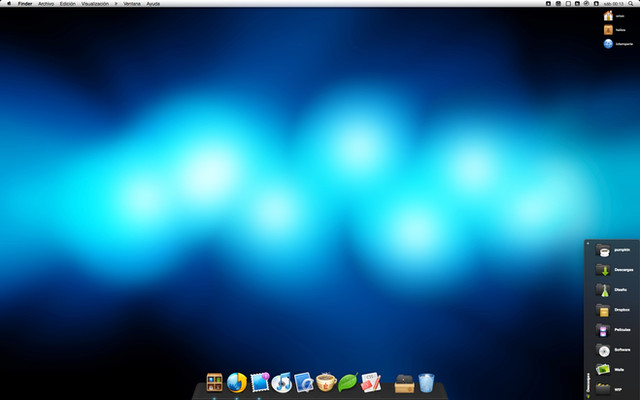Launch iTunes from the dock
Screen dimensions: 640x400
click(282, 382)
